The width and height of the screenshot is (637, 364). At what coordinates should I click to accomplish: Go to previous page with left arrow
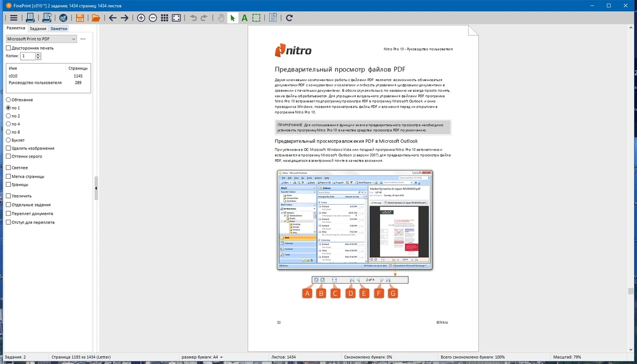click(x=112, y=18)
